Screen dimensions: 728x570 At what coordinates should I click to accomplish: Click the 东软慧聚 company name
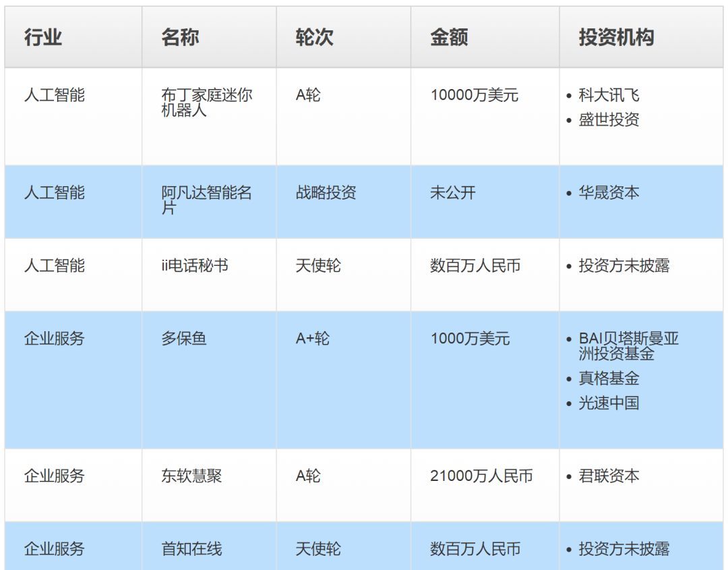tap(191, 476)
